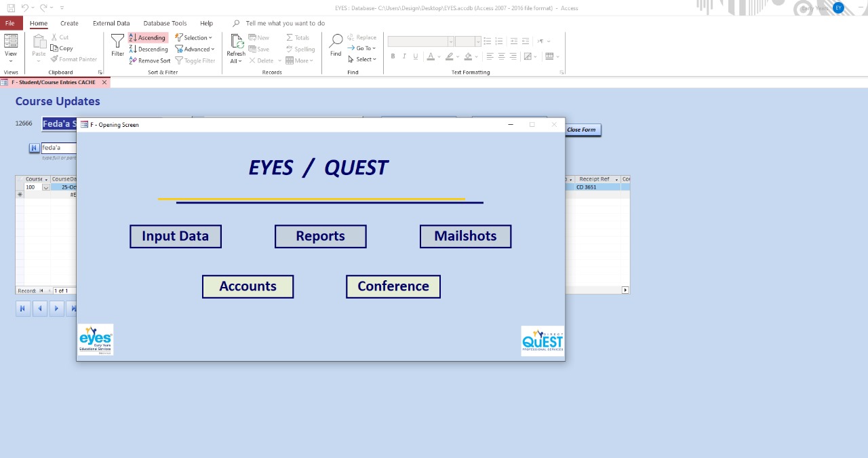Click Remove Sort
The image size is (868, 458).
pyautogui.click(x=150, y=60)
